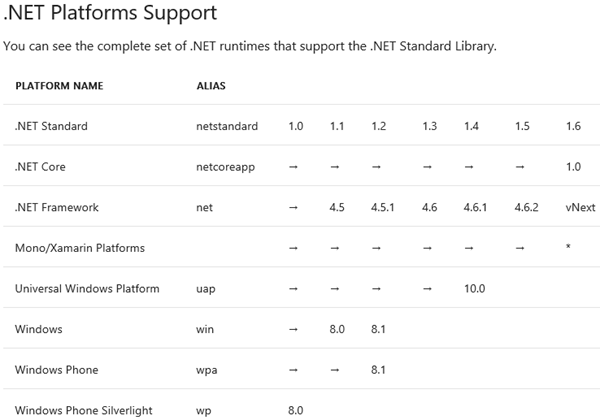Click the netstandard alias cell
The width and height of the screenshot is (600, 420).
coord(227,126)
